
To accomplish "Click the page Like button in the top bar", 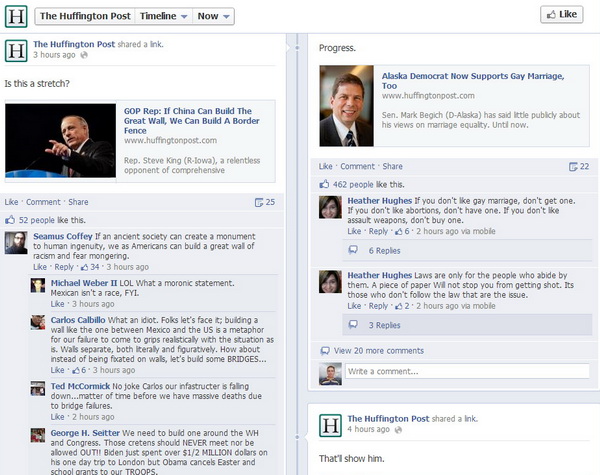I will pyautogui.click(x=562, y=15).
